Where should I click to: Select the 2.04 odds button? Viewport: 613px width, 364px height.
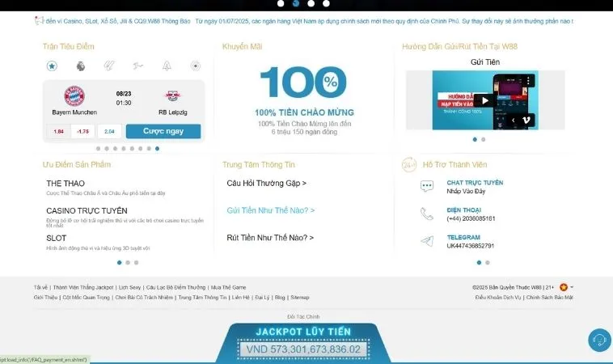(109, 131)
